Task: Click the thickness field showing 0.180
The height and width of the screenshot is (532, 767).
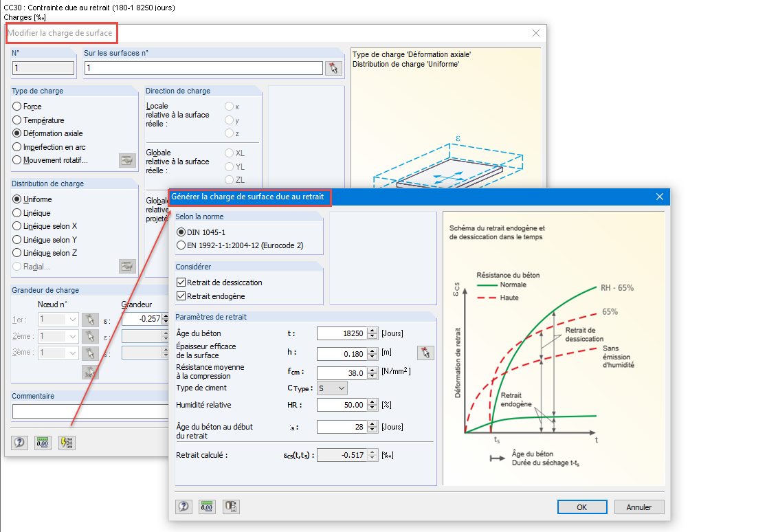Action: tap(342, 353)
